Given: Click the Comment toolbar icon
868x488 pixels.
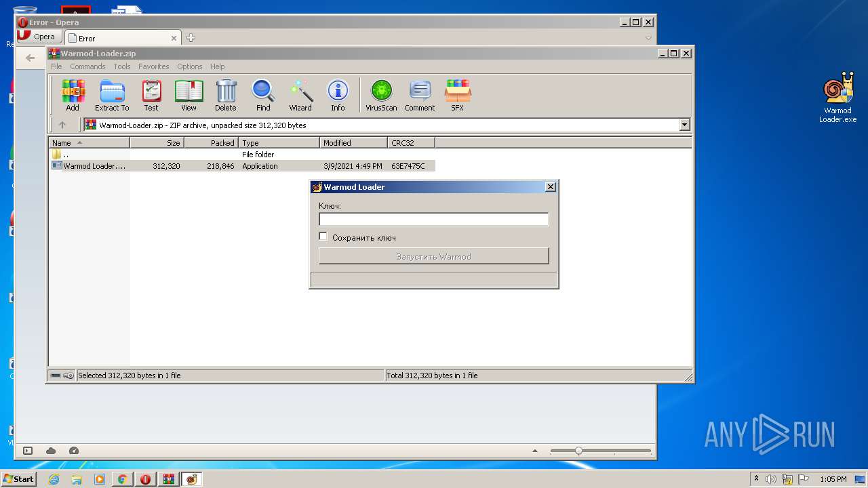Looking at the screenshot, I should [x=420, y=95].
